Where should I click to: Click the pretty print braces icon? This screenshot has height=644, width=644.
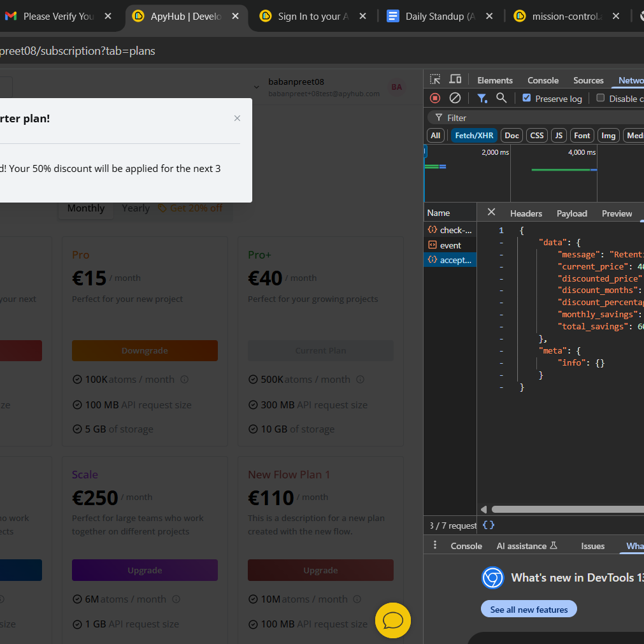tap(489, 525)
